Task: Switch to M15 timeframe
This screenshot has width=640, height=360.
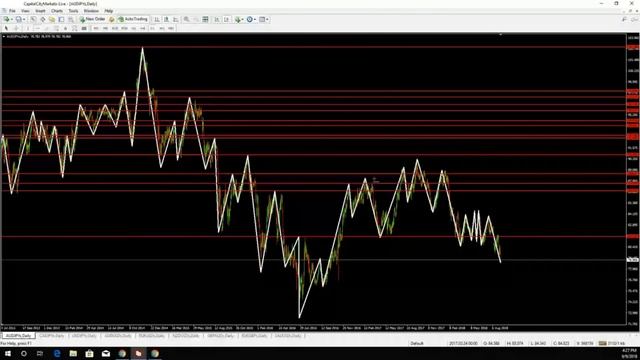Action: [x=115, y=28]
